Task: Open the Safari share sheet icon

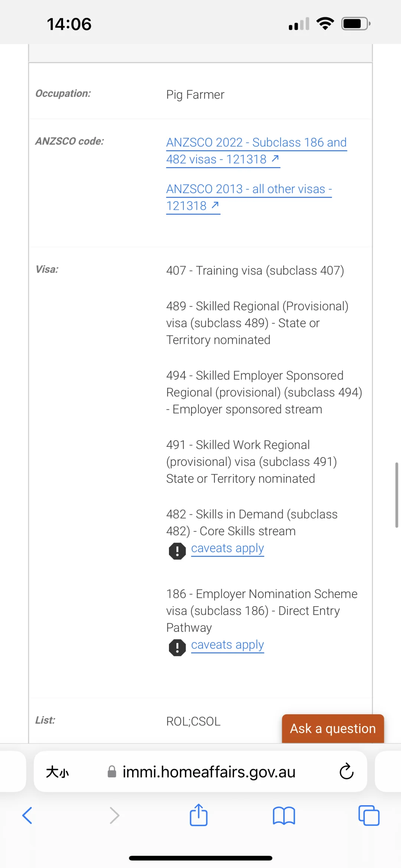Action: click(x=199, y=815)
